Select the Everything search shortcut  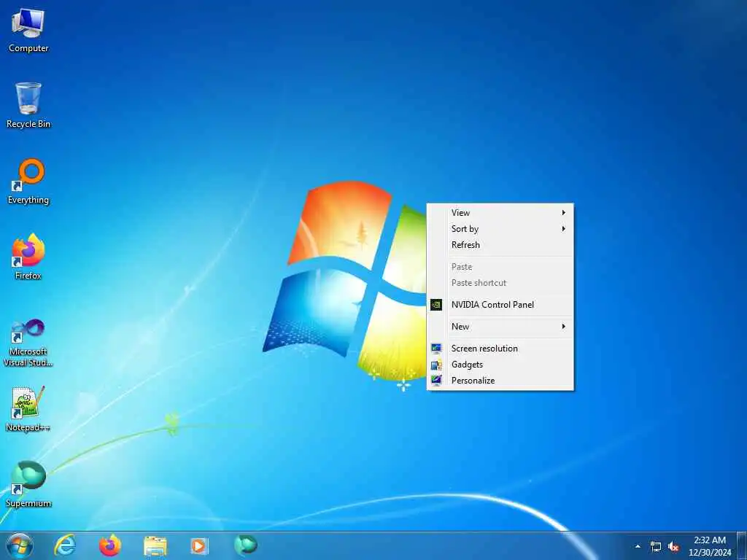click(x=28, y=182)
